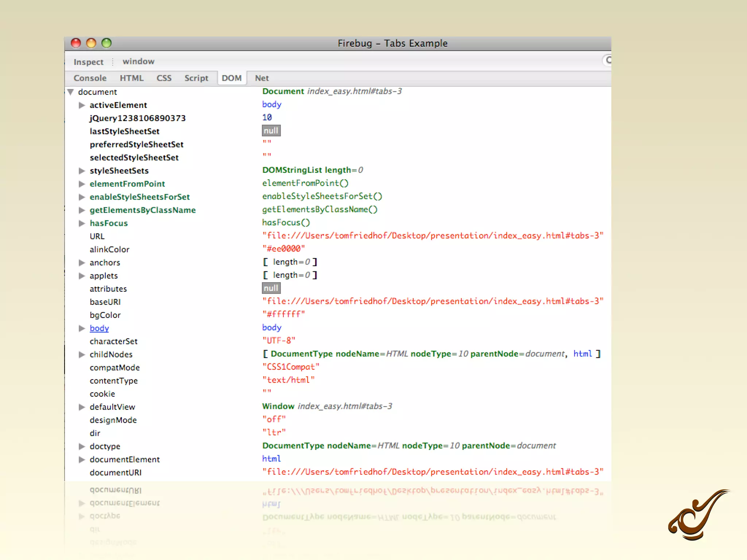
Task: Expand the enableStyleSheetsForSet node
Action: pos(82,197)
